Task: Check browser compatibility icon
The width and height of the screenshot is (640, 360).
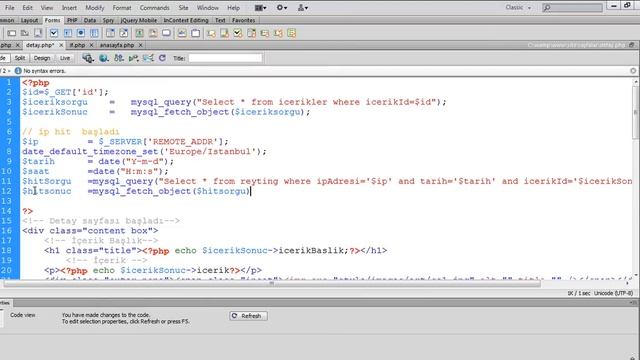Action: click(x=148, y=58)
